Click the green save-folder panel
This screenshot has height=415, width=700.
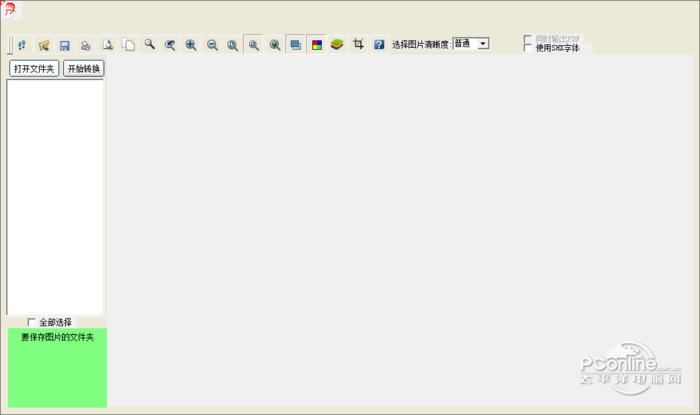point(57,368)
